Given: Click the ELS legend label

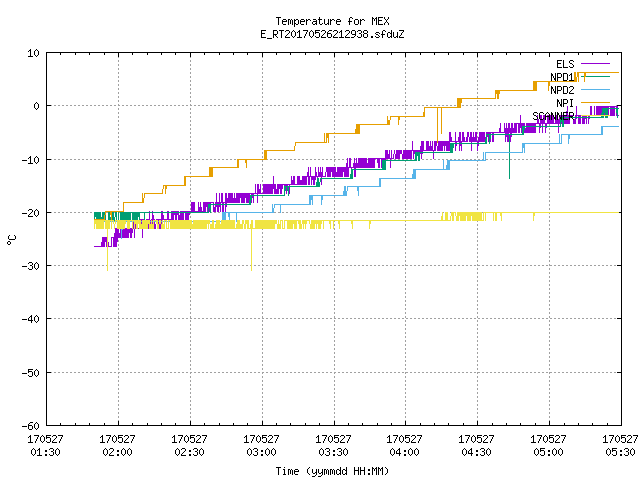Looking at the screenshot, I should [x=565, y=64].
